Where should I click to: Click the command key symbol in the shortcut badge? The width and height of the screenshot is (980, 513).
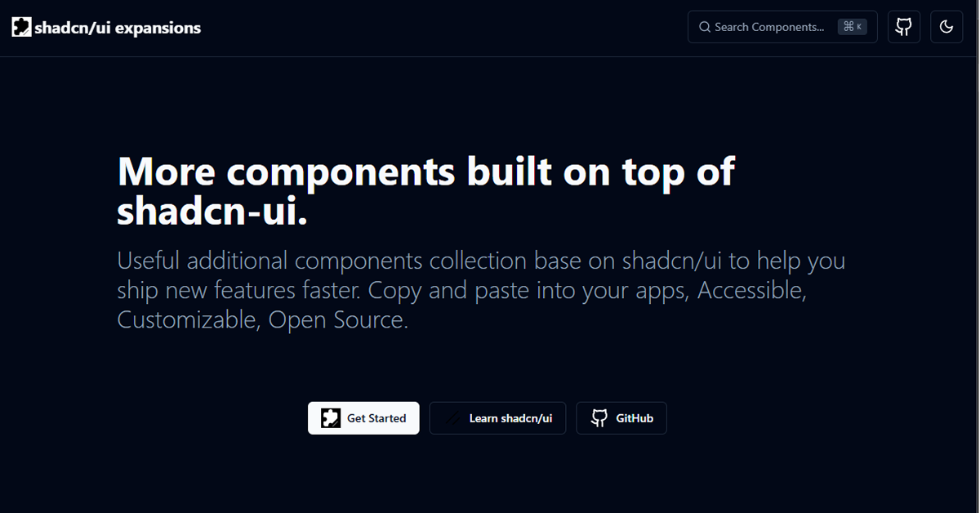(849, 26)
